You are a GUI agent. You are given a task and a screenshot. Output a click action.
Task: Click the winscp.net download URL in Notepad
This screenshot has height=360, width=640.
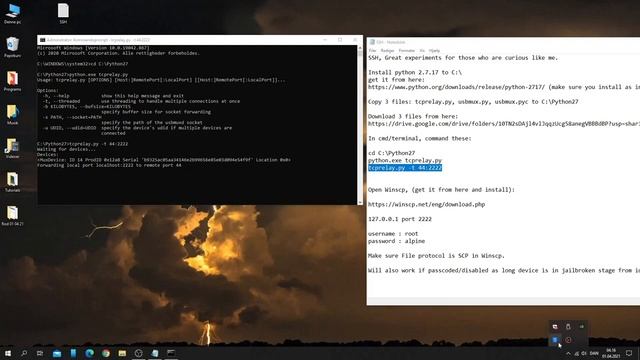coord(427,204)
